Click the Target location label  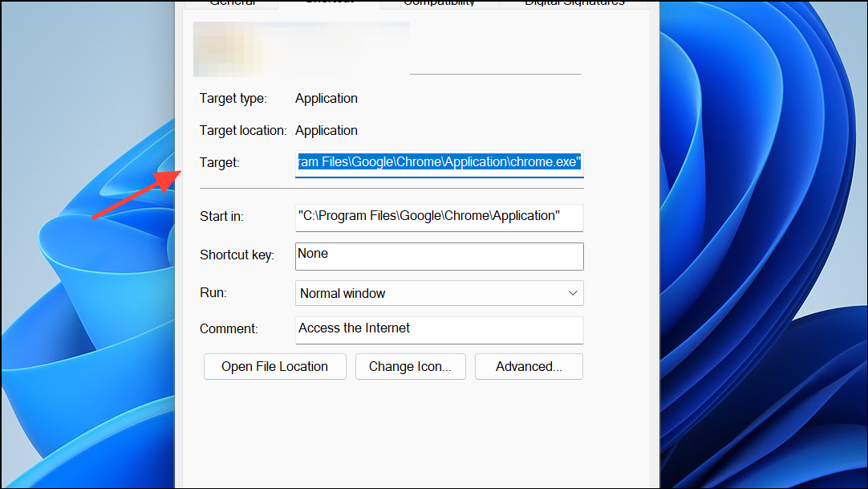pyautogui.click(x=242, y=130)
